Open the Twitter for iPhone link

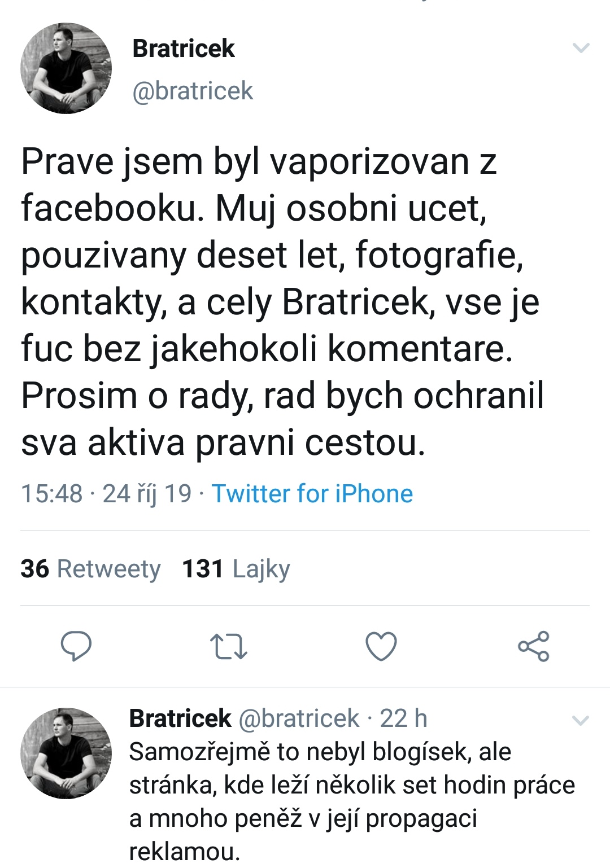[312, 494]
